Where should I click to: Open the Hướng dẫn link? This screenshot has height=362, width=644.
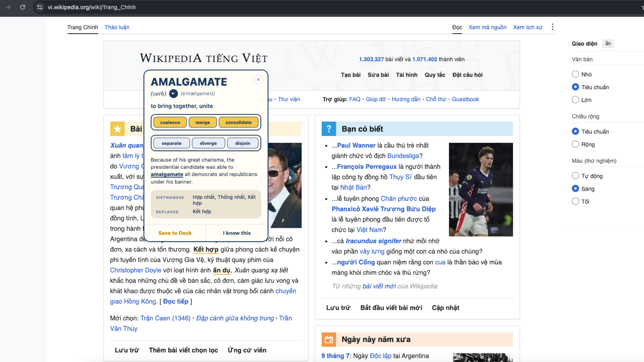pos(406,99)
